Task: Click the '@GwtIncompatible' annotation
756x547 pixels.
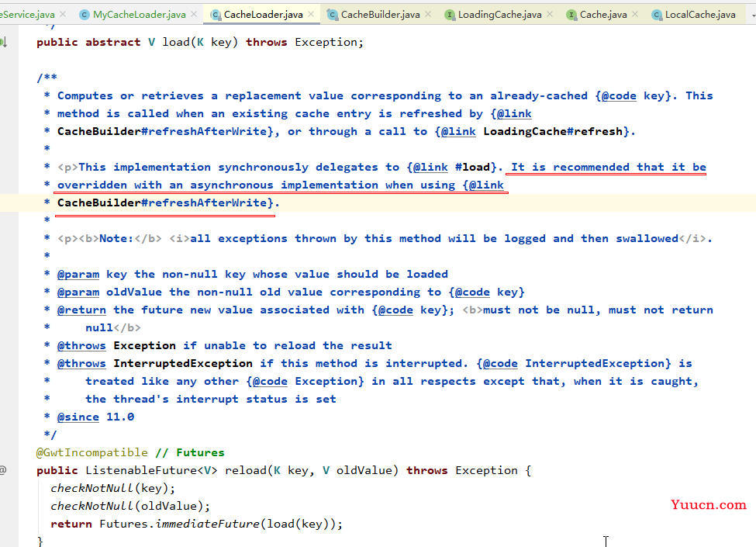Action: (x=92, y=452)
